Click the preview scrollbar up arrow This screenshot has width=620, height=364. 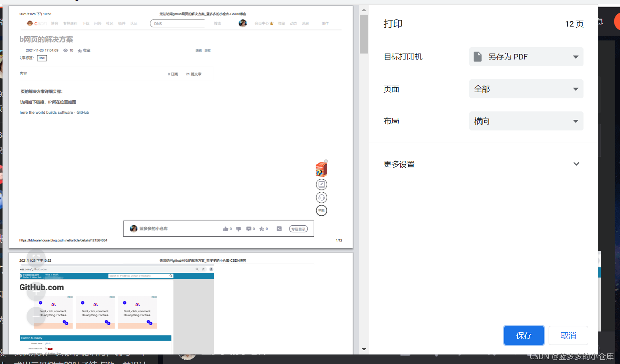[x=364, y=10]
